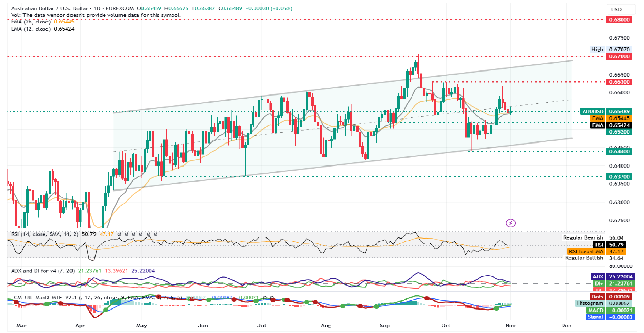
Task: Click the purple lightning bolt event icon
Action: (511, 223)
